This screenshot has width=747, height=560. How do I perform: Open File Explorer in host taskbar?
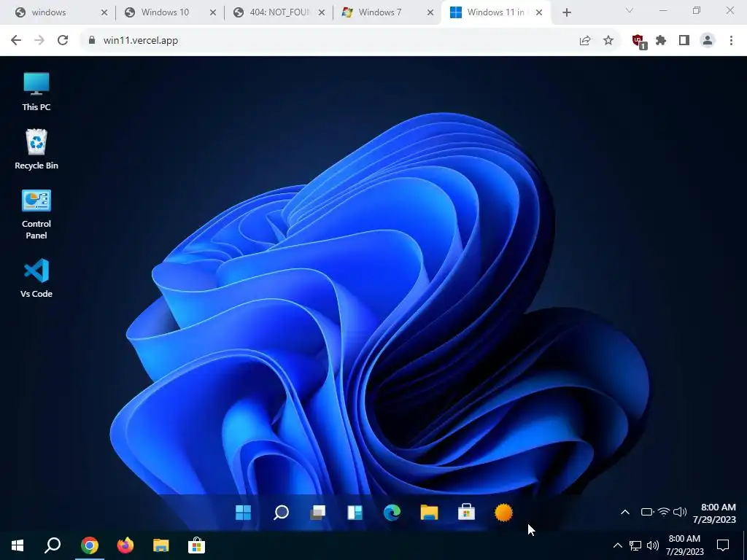coord(161,545)
